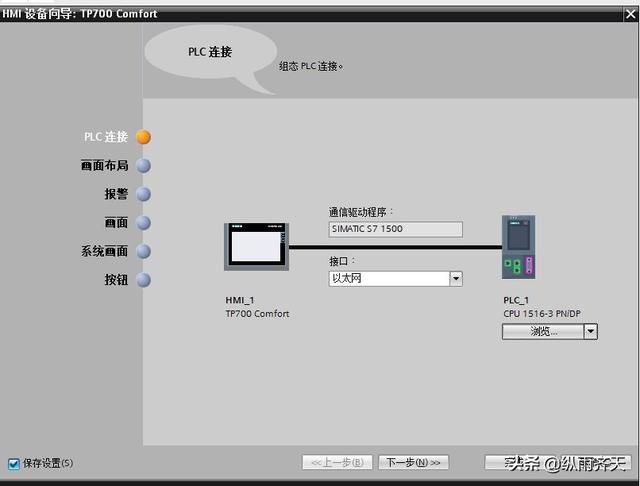Click the 下一步(N) next button
This screenshot has width=640, height=486.
pos(413,462)
